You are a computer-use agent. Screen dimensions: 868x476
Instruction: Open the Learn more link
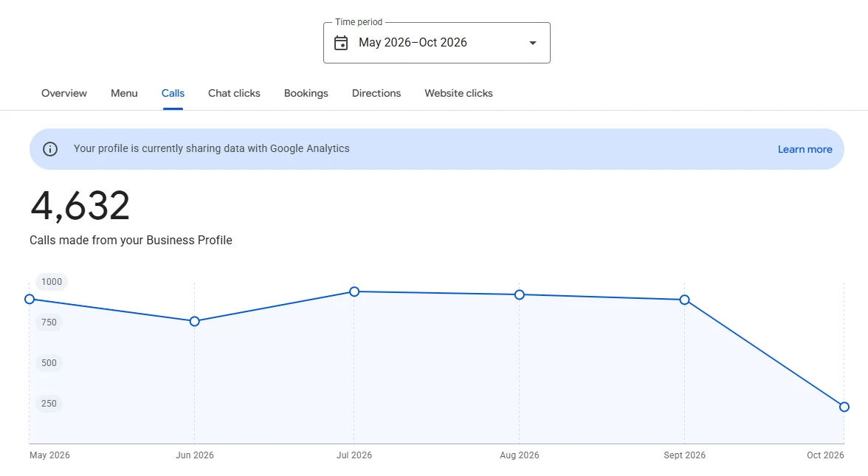click(x=805, y=149)
